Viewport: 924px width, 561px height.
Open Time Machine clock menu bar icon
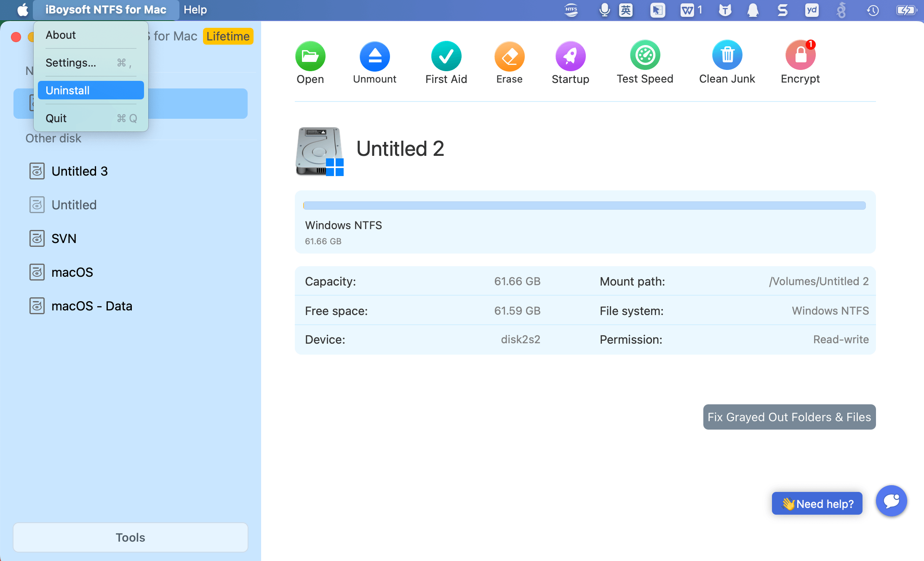[873, 10]
